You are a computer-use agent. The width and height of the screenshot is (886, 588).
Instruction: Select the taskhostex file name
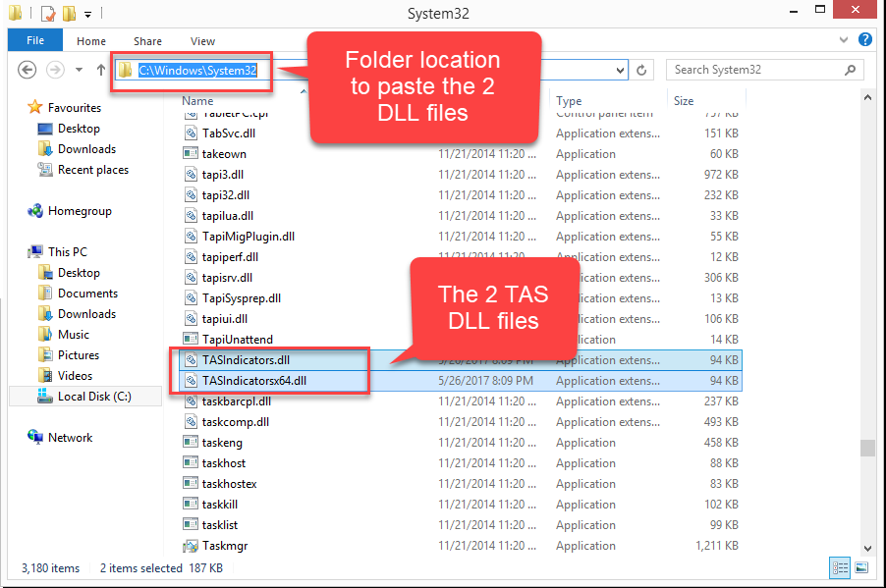pyautogui.click(x=230, y=484)
